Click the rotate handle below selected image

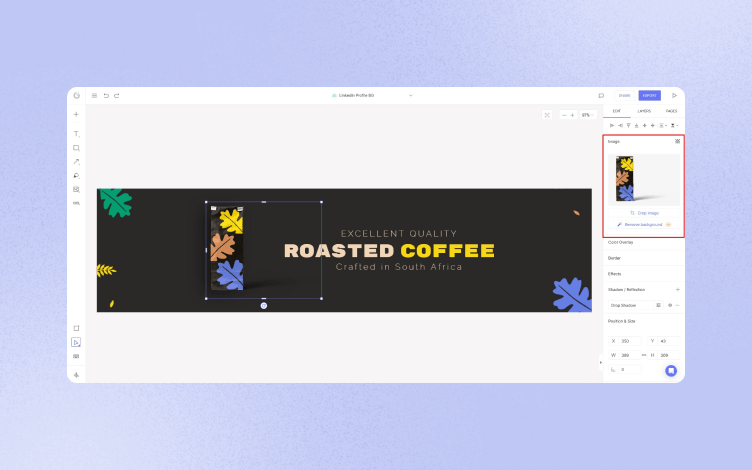tap(264, 306)
